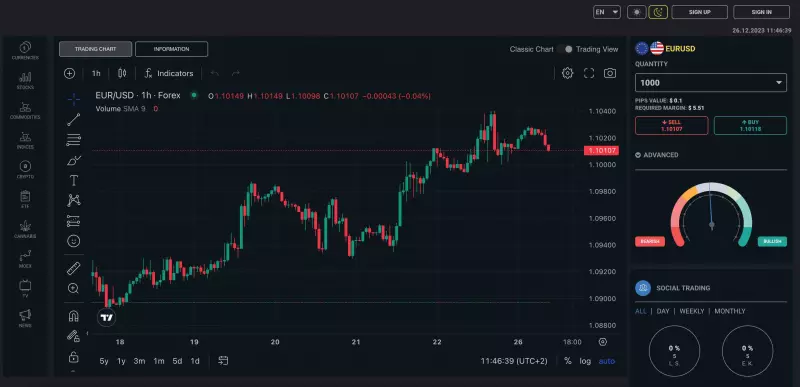Switch to dark theme moon button
800x387 pixels.
click(x=658, y=12)
